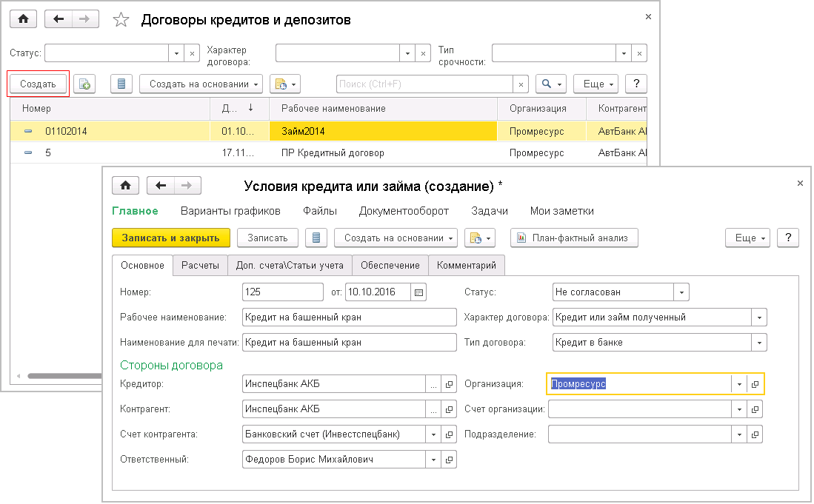Image resolution: width=814 pixels, height=504 pixels.
Task: Switch to Доп. счета\Статьи учета tab
Action: click(290, 266)
